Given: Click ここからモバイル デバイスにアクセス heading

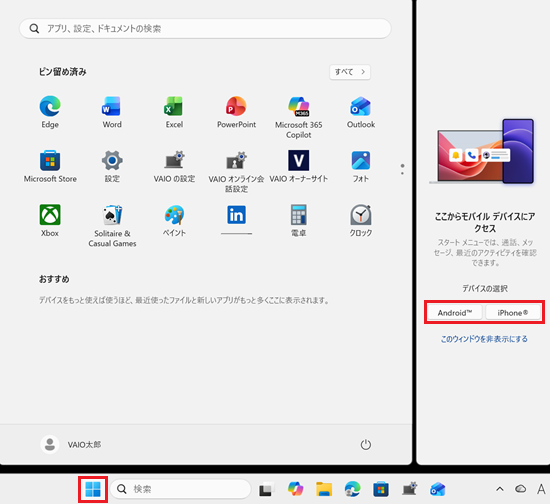Looking at the screenshot, I should pos(485,222).
